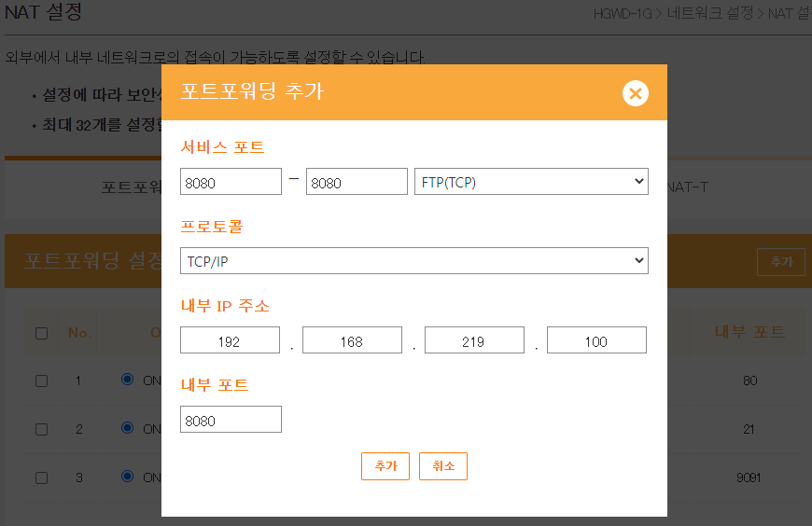
Task: Click the 추가 button in the port forwarding header
Action: pyautogui.click(x=781, y=262)
